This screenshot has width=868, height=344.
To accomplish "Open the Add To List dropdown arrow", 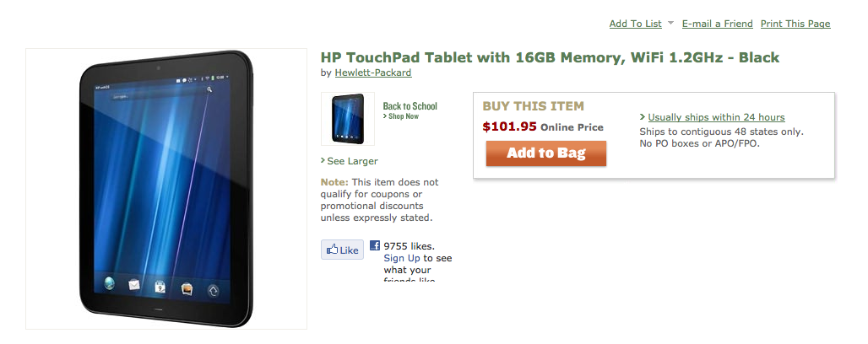I will click(x=671, y=24).
